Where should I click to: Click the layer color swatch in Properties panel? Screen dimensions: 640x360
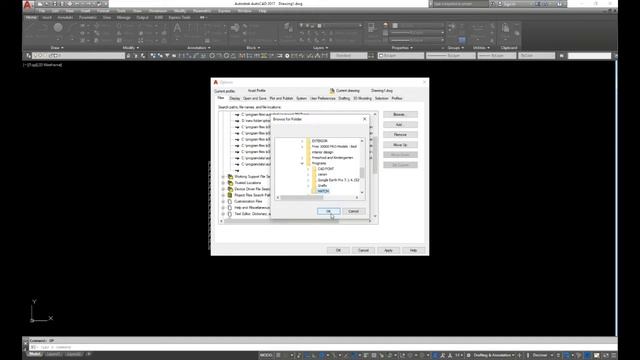[395, 25]
